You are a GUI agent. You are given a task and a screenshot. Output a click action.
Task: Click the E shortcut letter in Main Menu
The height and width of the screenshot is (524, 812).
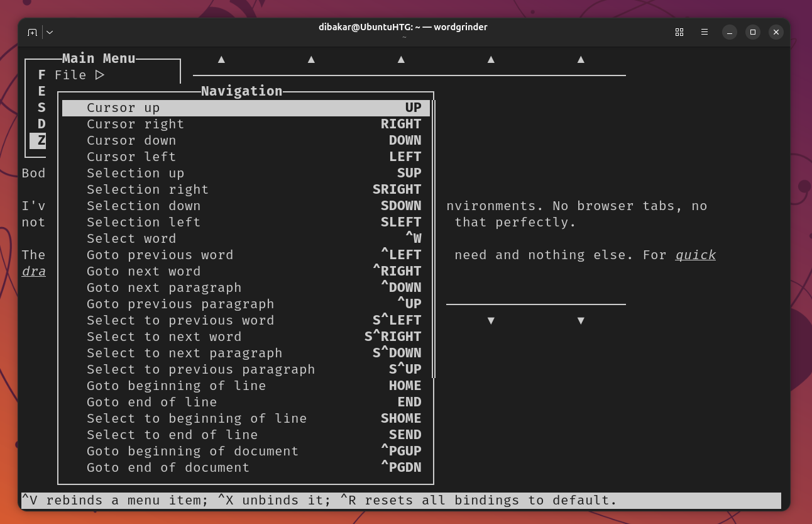[x=41, y=91]
